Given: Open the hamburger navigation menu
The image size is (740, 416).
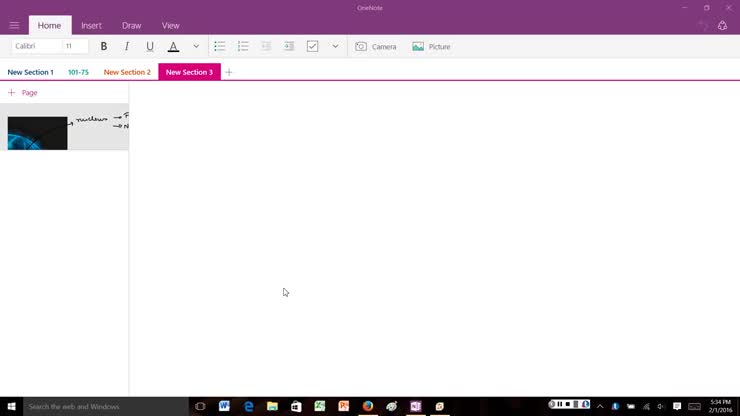Looking at the screenshot, I should 14,25.
